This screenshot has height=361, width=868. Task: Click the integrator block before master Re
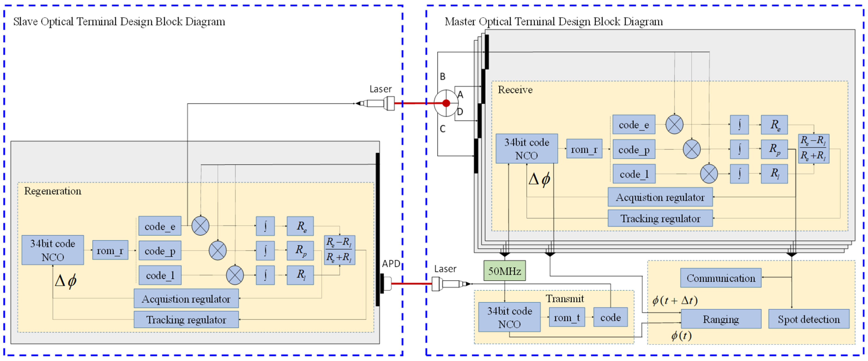[x=739, y=125]
